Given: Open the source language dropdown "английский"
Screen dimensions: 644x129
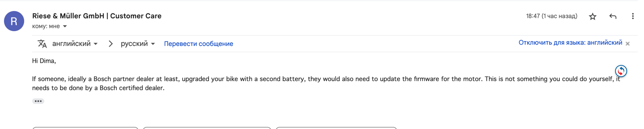Looking at the screenshot, I should point(75,44).
